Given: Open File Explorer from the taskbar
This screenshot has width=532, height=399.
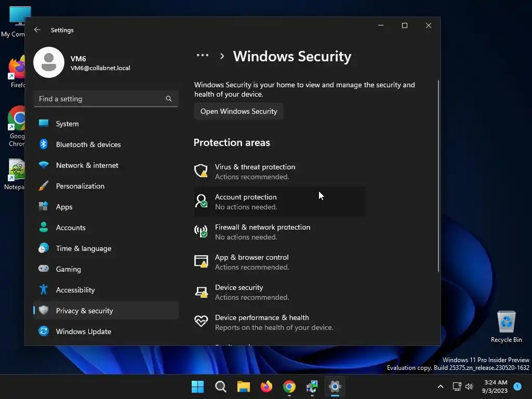Looking at the screenshot, I should (x=243, y=387).
